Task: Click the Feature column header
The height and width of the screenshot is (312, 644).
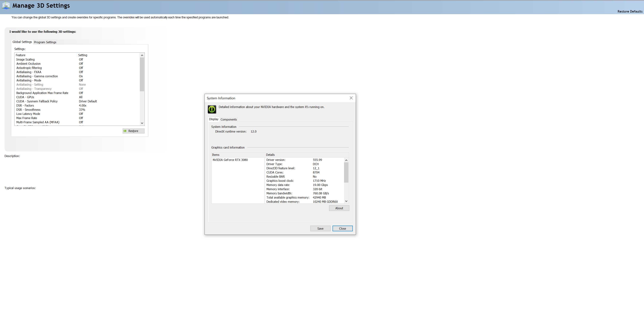Action: (x=46, y=55)
